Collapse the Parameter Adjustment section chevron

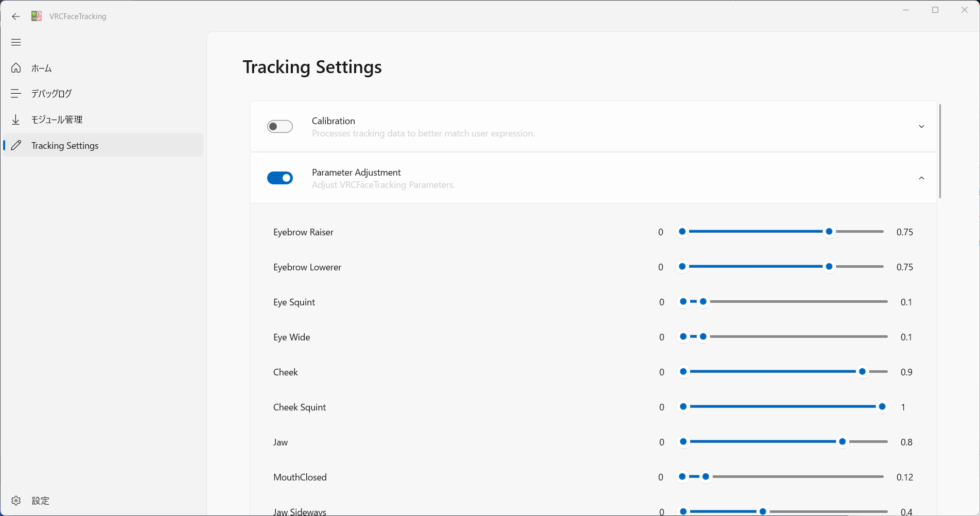[921, 178]
